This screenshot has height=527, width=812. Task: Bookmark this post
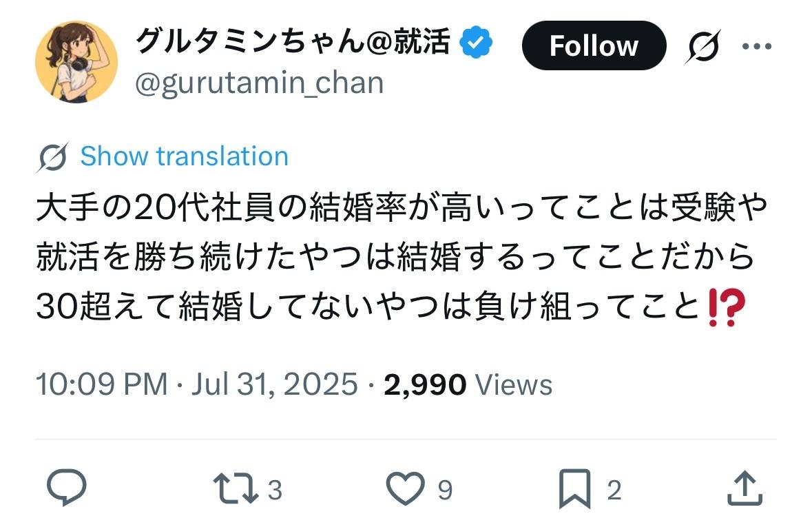(x=574, y=489)
